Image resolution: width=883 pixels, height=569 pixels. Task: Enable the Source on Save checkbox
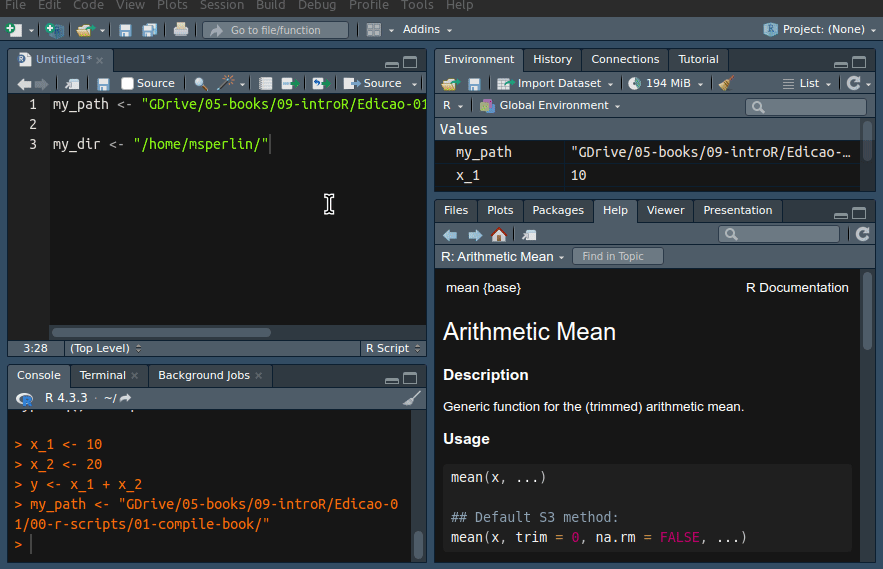pos(127,84)
